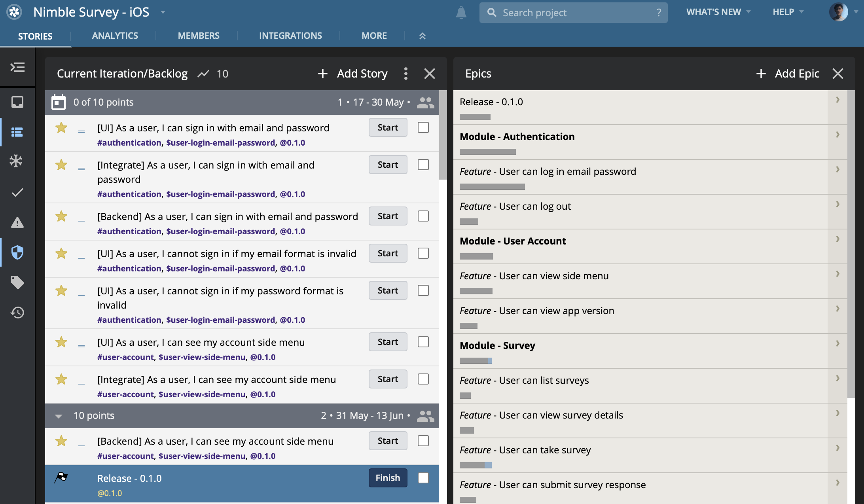Open the Nimble Survey project dropdown
The width and height of the screenshot is (864, 504).
point(163,12)
